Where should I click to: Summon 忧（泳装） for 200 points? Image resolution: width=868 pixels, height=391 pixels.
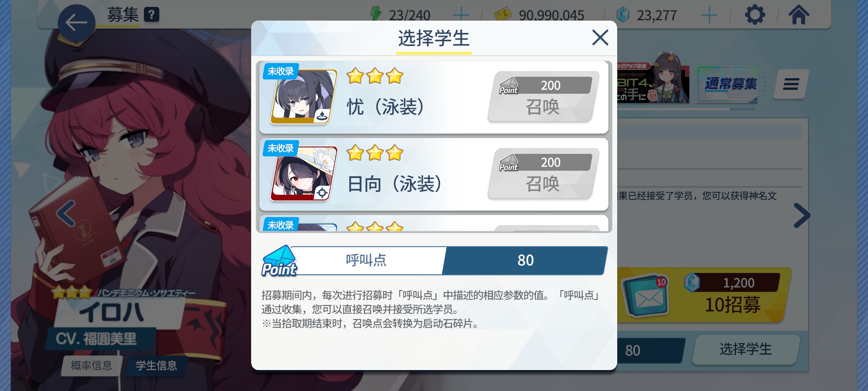(543, 97)
